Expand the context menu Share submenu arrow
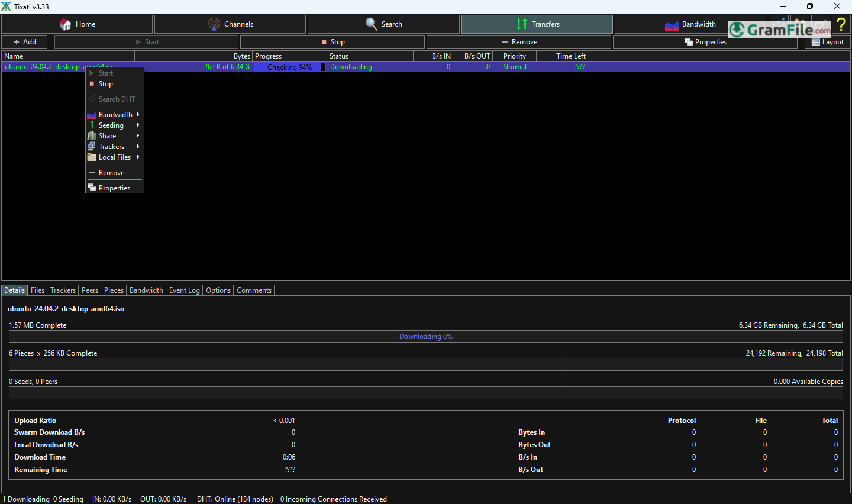Image resolution: width=852 pixels, height=504 pixels. [x=138, y=136]
